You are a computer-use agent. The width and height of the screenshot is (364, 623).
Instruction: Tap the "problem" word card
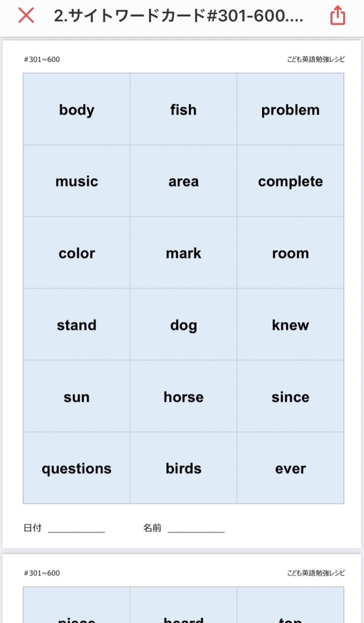pos(290,109)
